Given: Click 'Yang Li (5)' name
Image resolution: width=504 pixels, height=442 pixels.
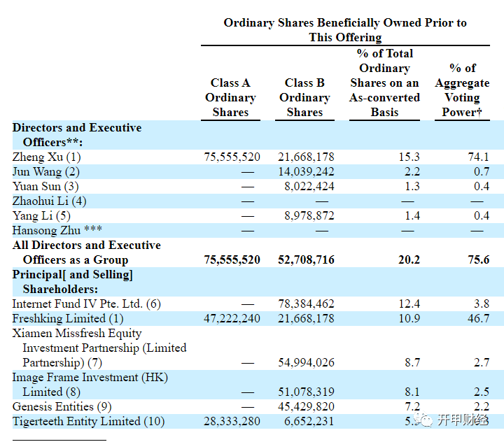Looking at the screenshot, I should [x=41, y=216].
